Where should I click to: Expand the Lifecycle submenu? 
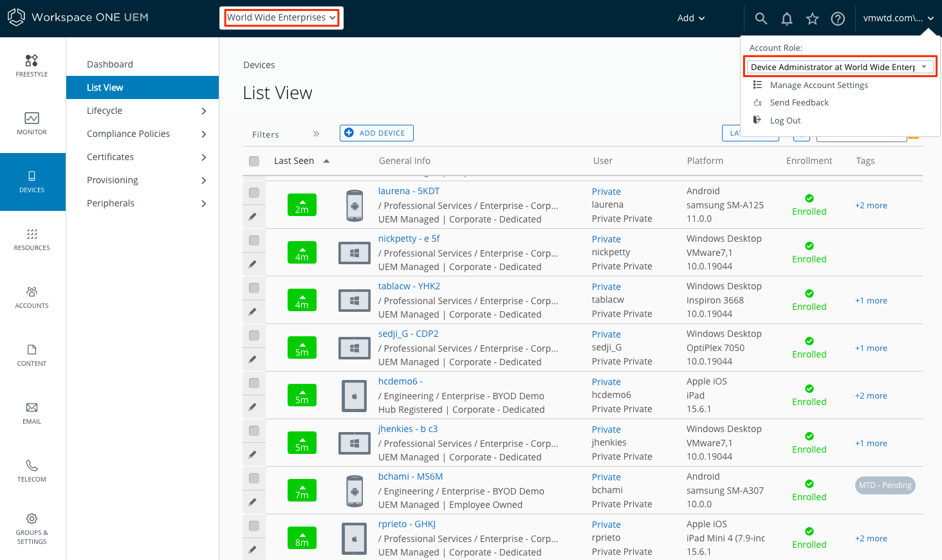[x=145, y=111]
